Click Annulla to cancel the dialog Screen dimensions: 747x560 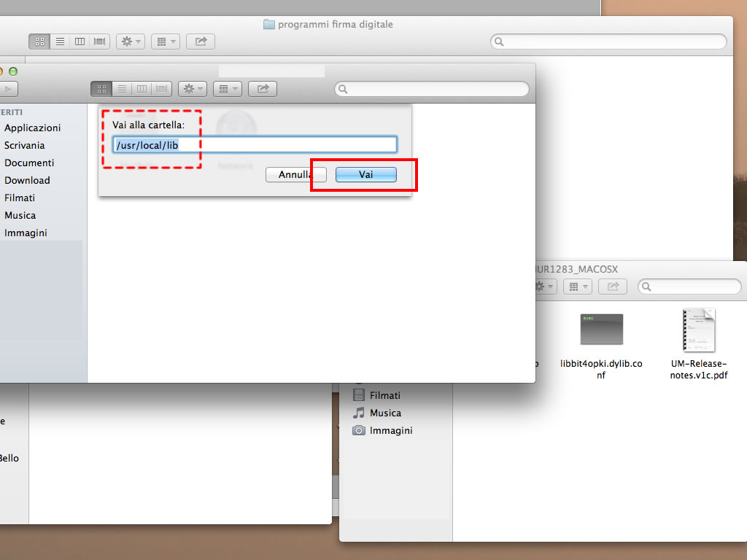(295, 175)
